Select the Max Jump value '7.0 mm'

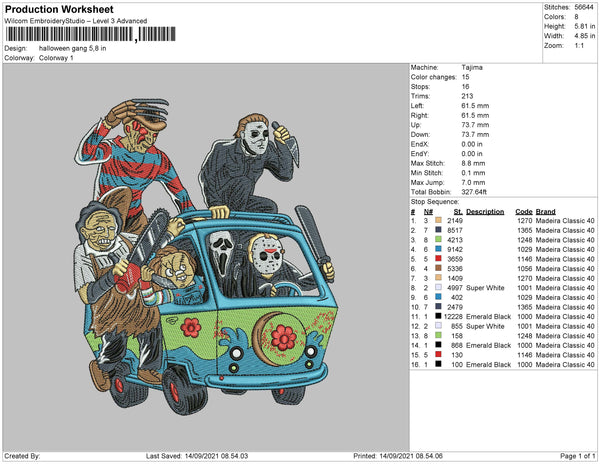coord(473,182)
